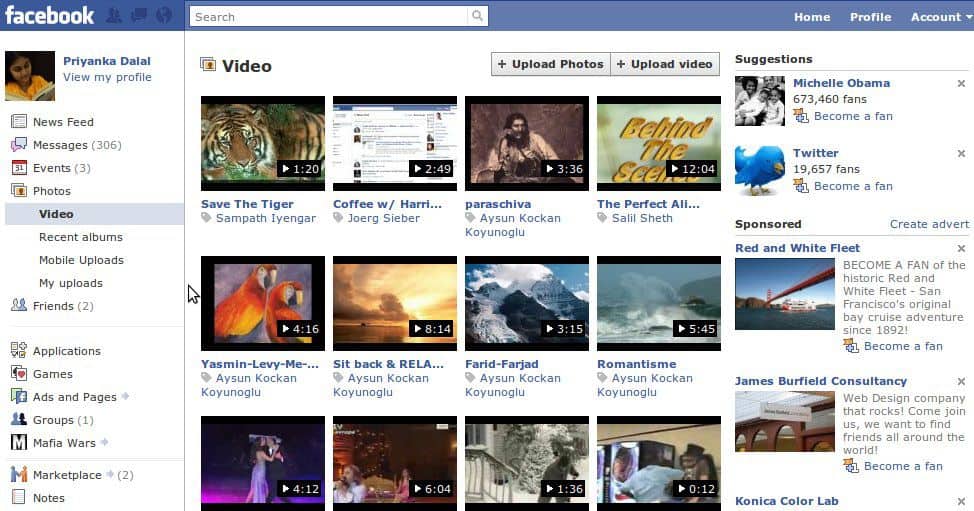
Task: Become a fan of Red and White Fleet
Action: point(903,346)
